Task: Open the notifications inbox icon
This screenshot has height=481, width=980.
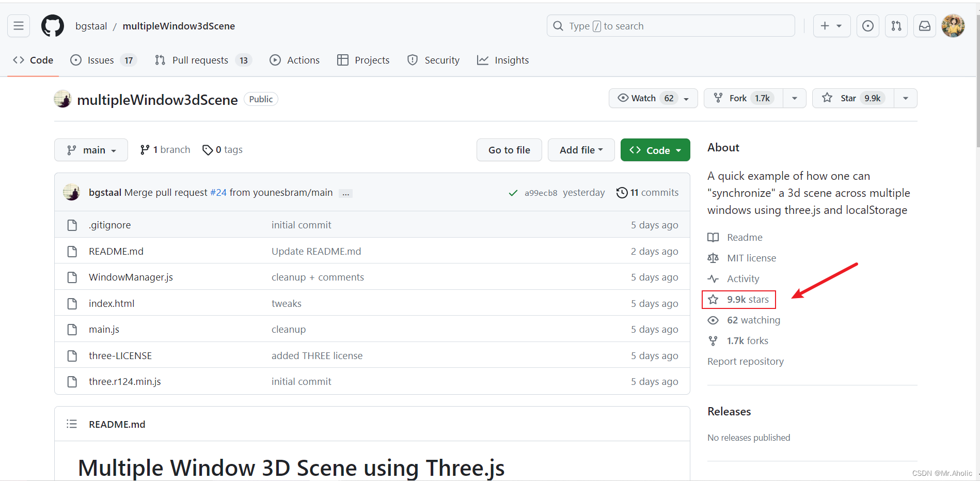Action: pyautogui.click(x=925, y=26)
